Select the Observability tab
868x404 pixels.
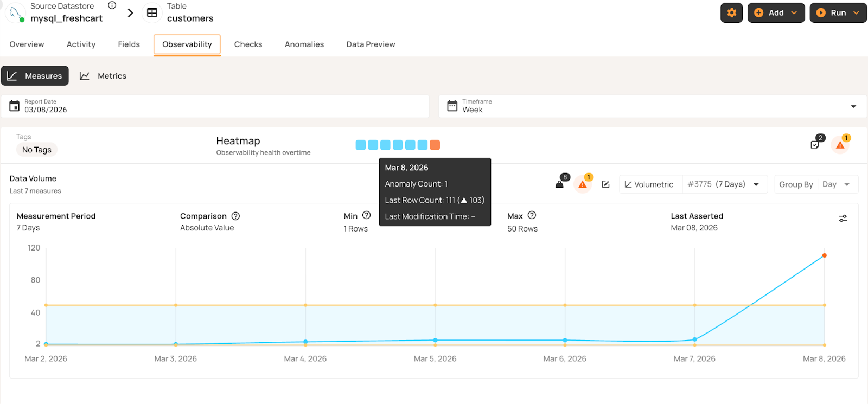click(187, 44)
